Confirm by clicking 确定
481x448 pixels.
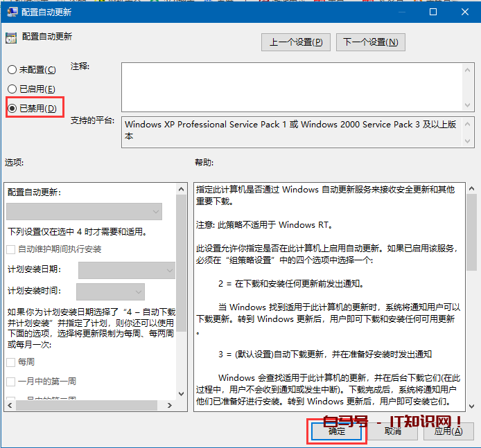(337, 431)
